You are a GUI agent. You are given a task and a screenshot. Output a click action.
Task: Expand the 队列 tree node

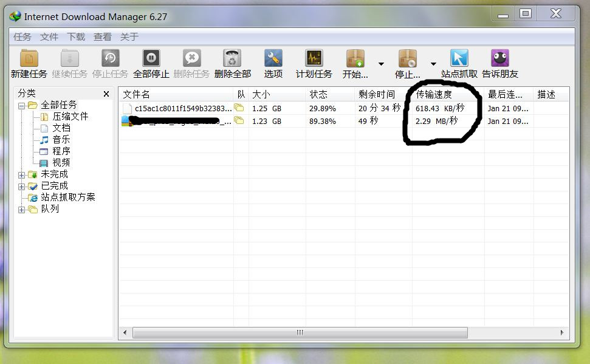click(x=21, y=210)
